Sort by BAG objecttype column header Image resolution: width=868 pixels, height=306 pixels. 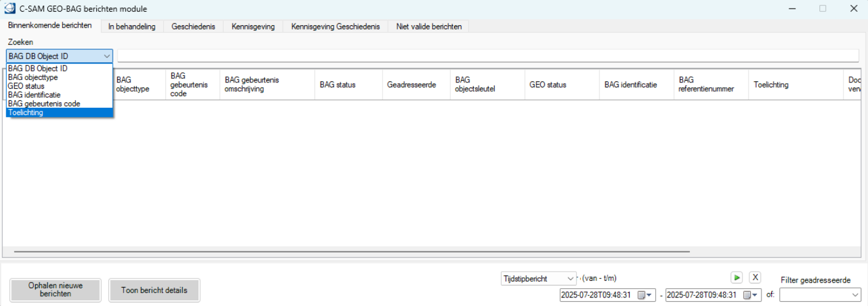[x=140, y=84]
